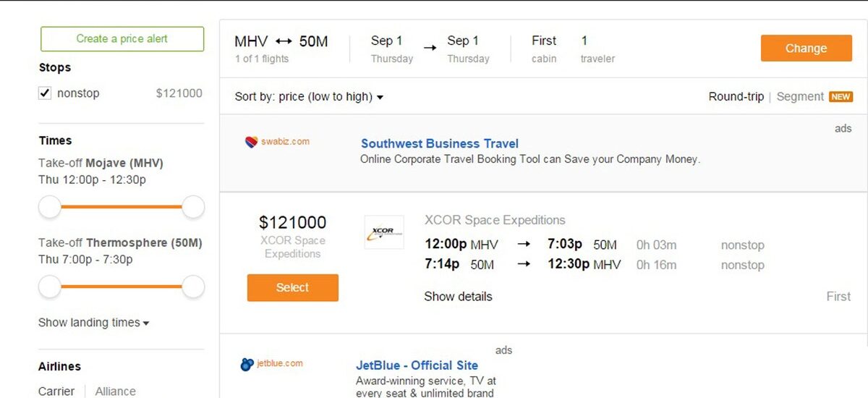Screen dimensions: 868x398
Task: Open the Carrier airlines tab
Action: (56, 391)
